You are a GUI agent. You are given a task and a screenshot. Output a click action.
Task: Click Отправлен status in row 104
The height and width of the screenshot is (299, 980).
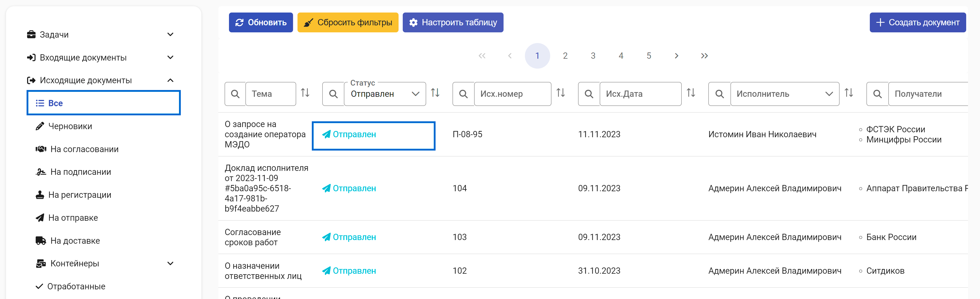(x=349, y=189)
